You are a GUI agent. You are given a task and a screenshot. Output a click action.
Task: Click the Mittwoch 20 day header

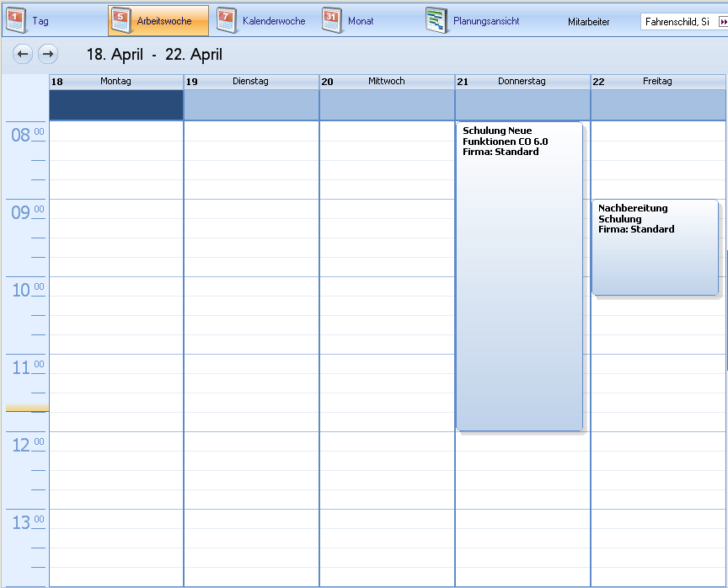387,81
